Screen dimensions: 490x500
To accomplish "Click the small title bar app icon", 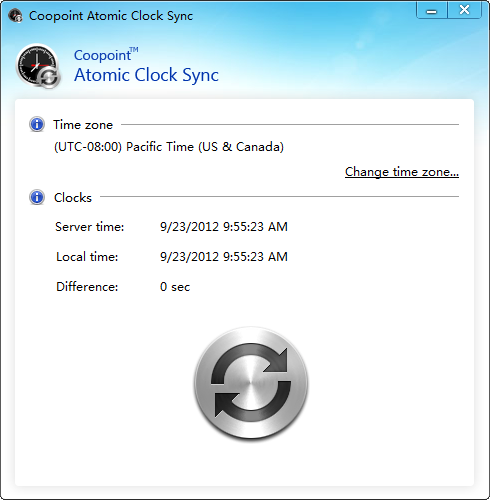I will 15,16.
